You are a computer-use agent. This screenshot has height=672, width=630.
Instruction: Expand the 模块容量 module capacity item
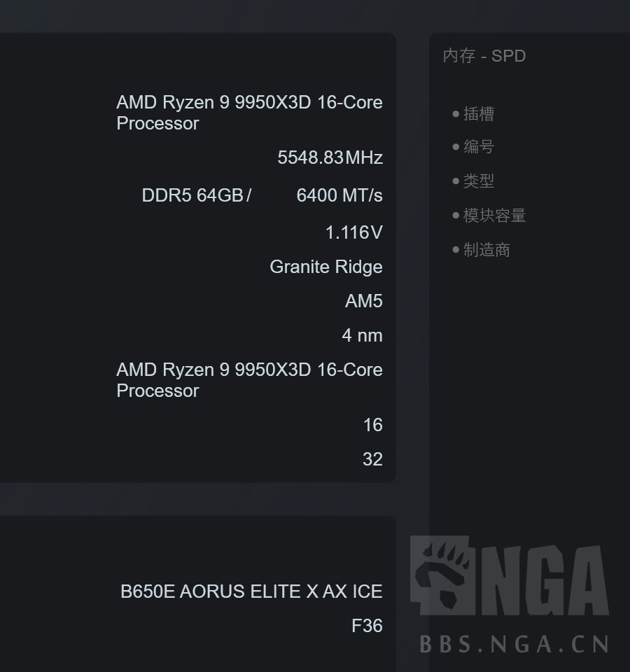click(493, 216)
